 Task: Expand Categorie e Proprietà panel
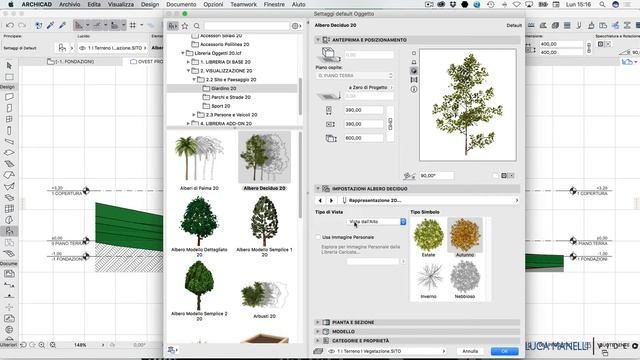[x=318, y=340]
